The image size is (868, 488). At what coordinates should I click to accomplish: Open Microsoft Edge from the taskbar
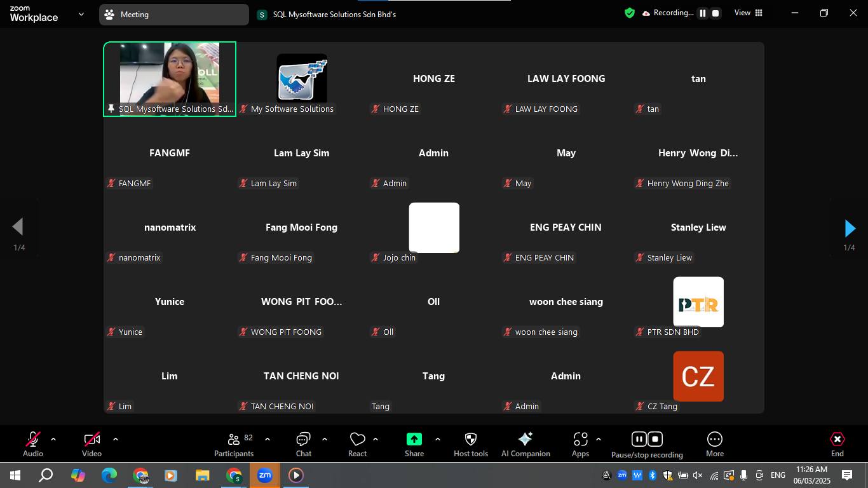coord(109,475)
